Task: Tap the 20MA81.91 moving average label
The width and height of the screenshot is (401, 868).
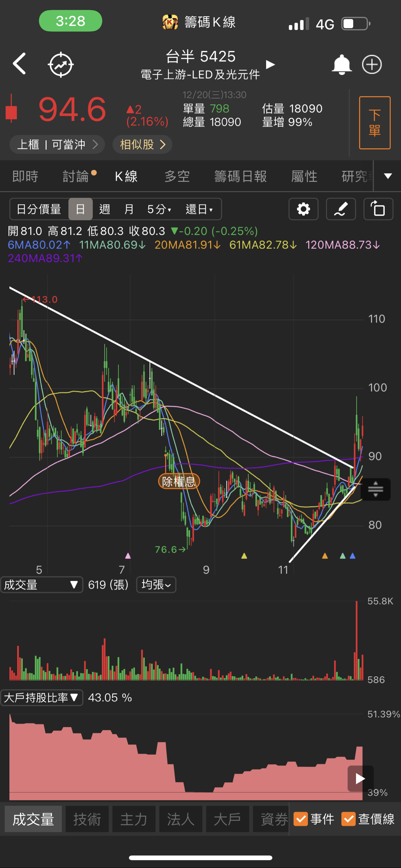Action: 188,245
